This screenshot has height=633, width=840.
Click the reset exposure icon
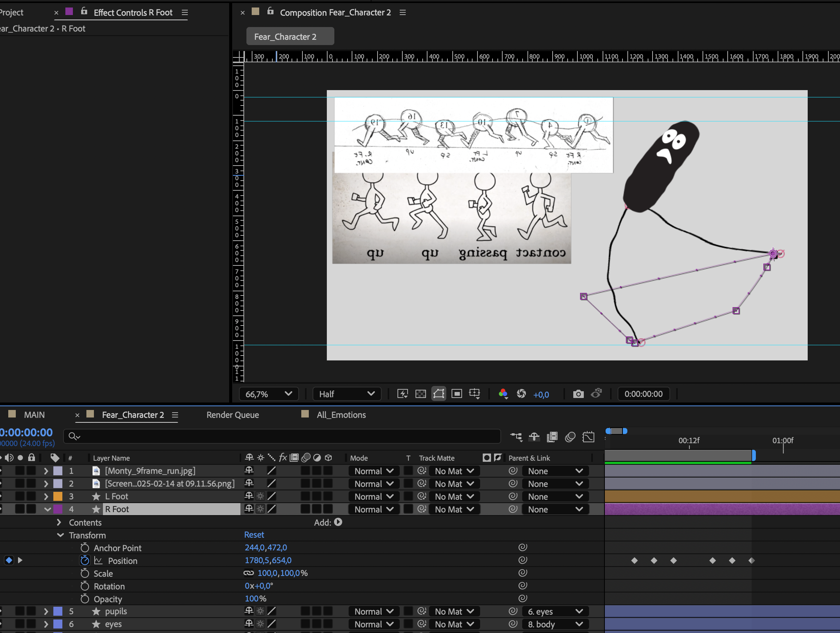point(521,394)
